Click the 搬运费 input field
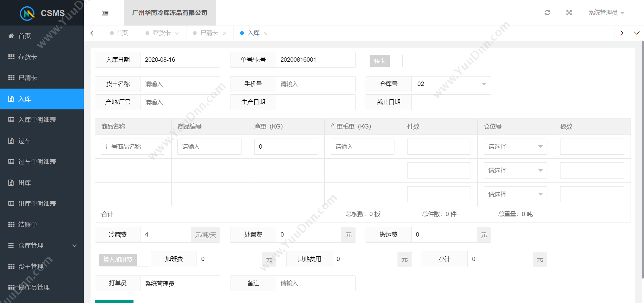The image size is (644, 303). tap(444, 235)
